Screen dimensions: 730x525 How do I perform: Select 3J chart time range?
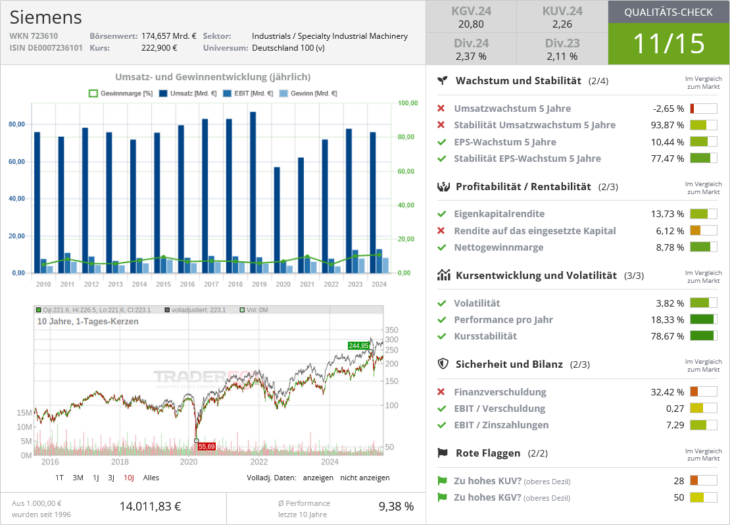pos(111,478)
